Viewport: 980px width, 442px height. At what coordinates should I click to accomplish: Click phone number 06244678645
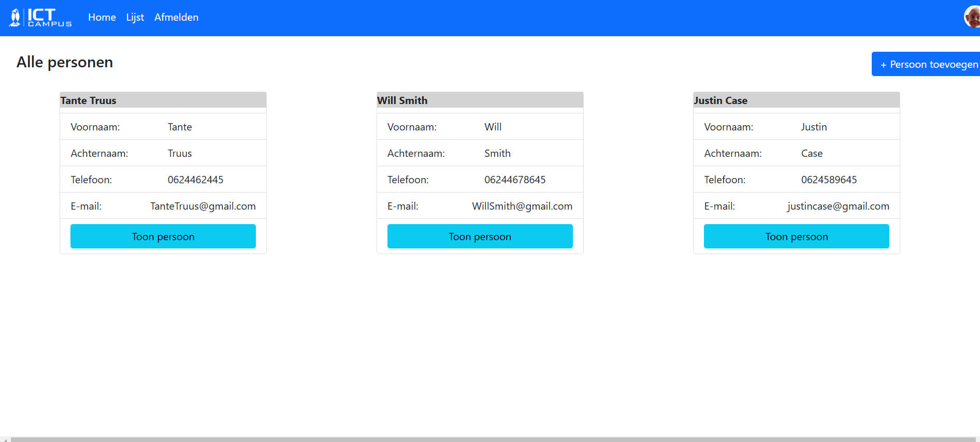(x=515, y=180)
